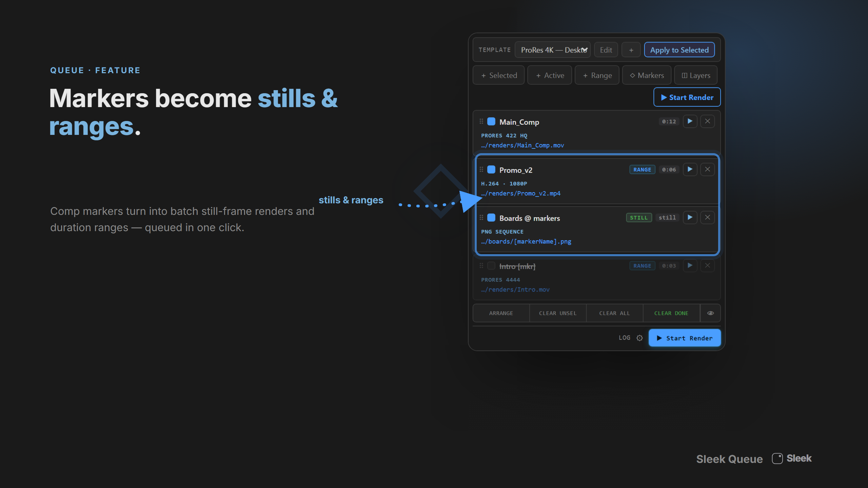868x488 pixels.
Task: Open output path …/renders/Intro.mov
Action: coord(515,290)
